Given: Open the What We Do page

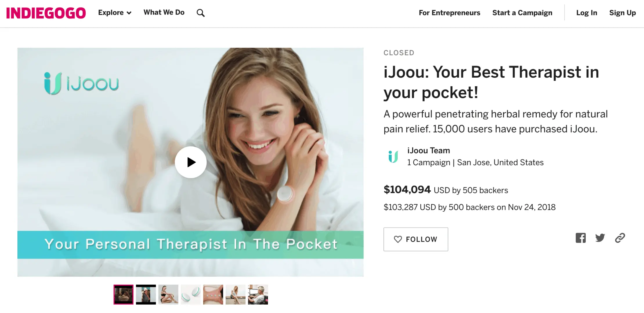Looking at the screenshot, I should pyautogui.click(x=164, y=12).
